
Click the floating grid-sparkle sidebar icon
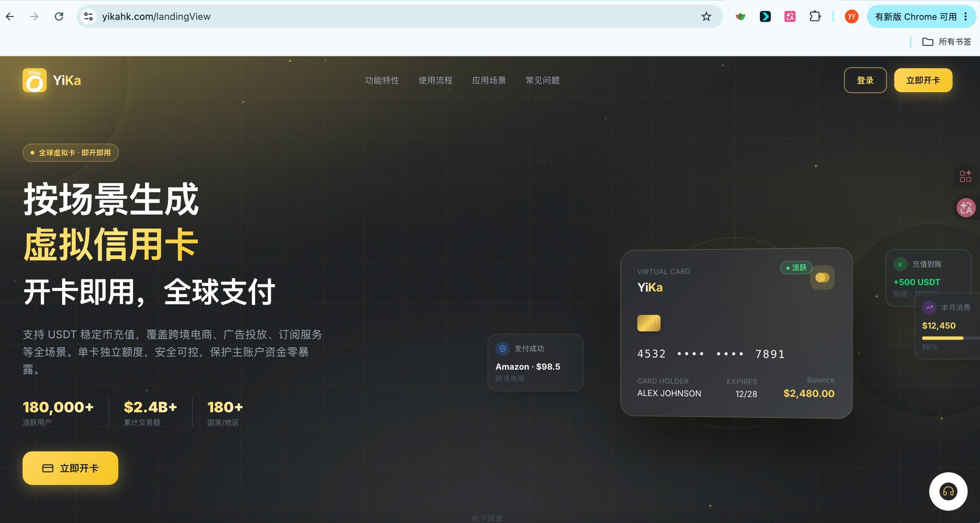[x=966, y=176]
